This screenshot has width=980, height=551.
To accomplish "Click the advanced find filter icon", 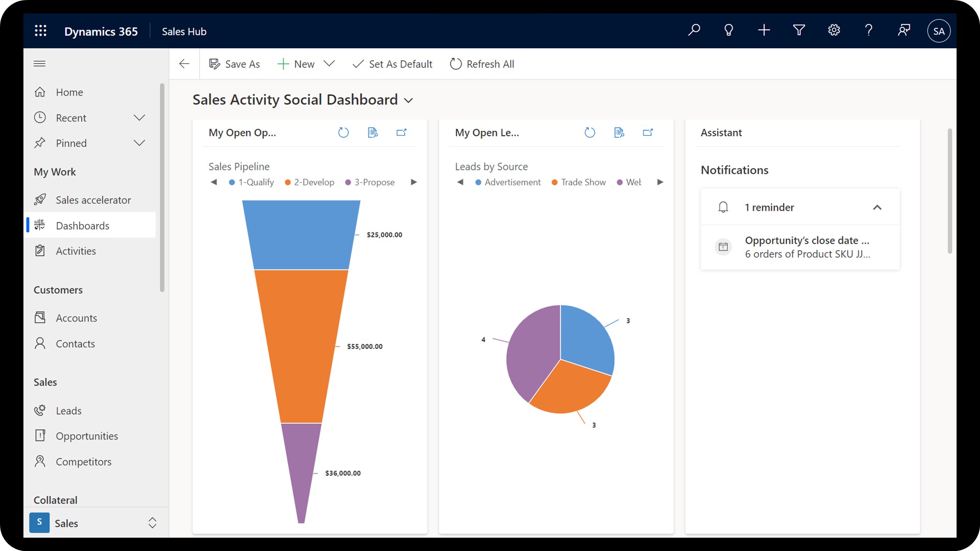I will click(799, 30).
